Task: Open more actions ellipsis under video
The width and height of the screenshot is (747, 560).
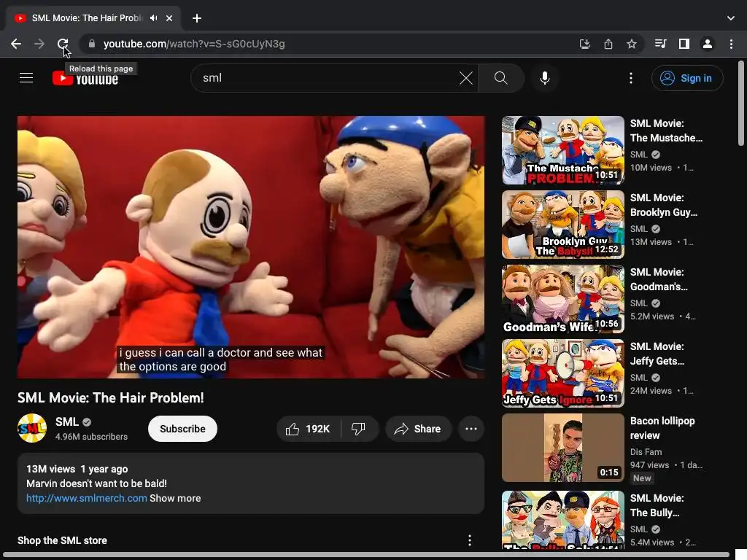Action: point(471,429)
